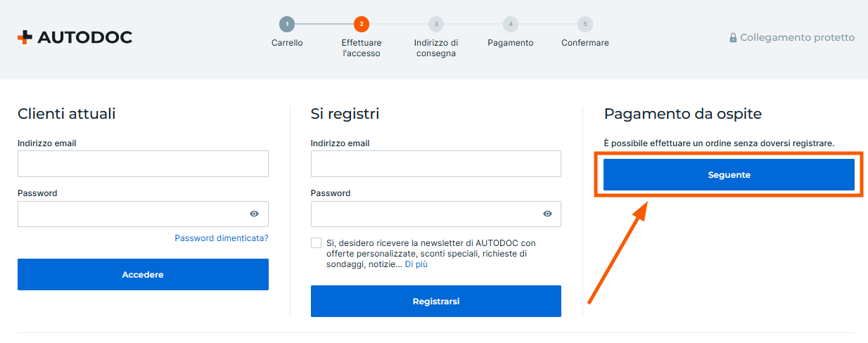Focus email field under Clienti attuali
Image resolution: width=868 pixels, height=343 pixels.
coord(143,164)
